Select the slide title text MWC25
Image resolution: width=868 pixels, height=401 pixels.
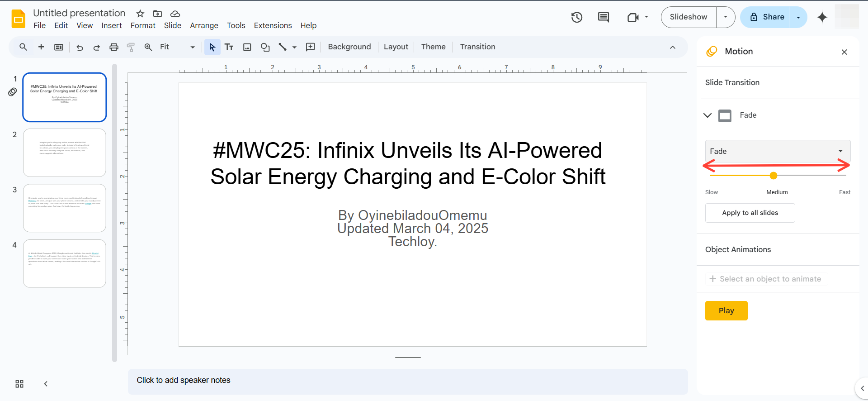tap(408, 163)
